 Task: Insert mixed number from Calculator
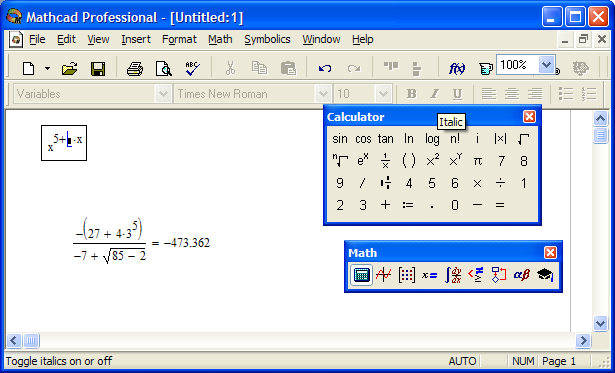click(x=386, y=183)
